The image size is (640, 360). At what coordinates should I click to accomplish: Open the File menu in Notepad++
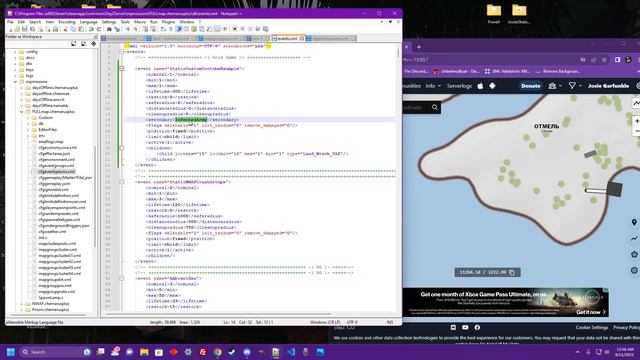pyautogui.click(x=10, y=22)
